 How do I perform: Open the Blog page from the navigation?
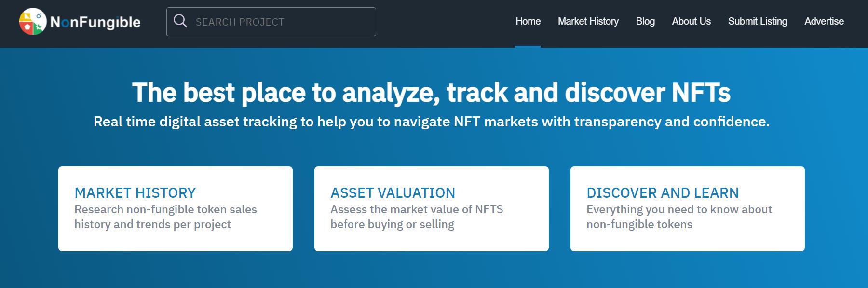pos(645,21)
